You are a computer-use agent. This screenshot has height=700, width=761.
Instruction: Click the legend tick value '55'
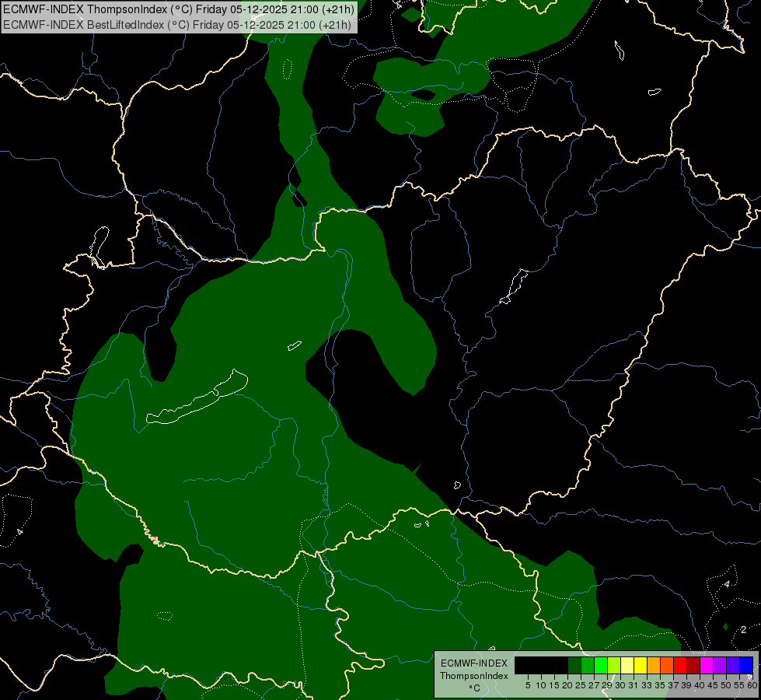click(739, 685)
